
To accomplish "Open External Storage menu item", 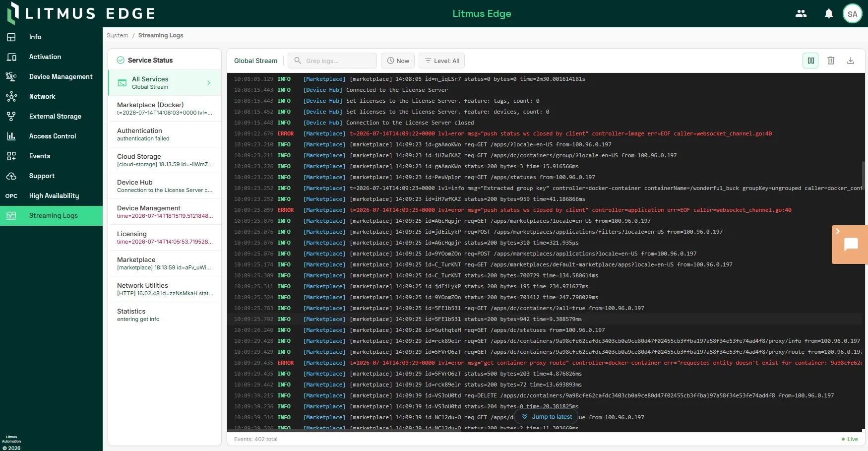I will [x=52, y=117].
